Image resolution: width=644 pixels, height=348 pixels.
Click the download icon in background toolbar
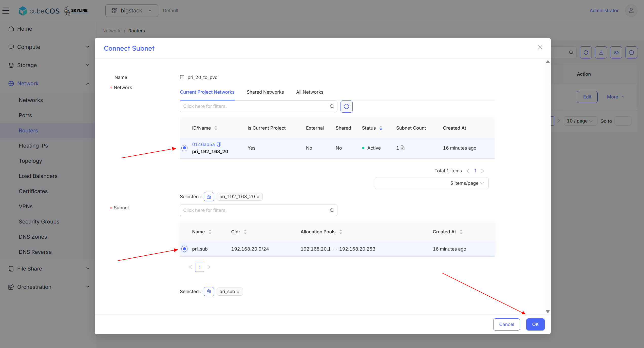click(x=601, y=52)
